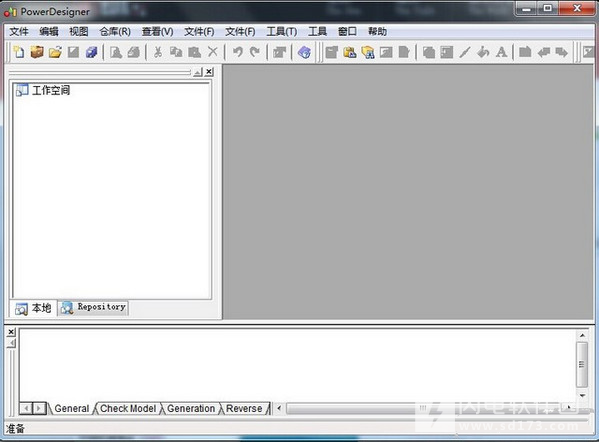Click the Undo arrow icon
Image resolution: width=599 pixels, height=442 pixels.
[x=238, y=52]
